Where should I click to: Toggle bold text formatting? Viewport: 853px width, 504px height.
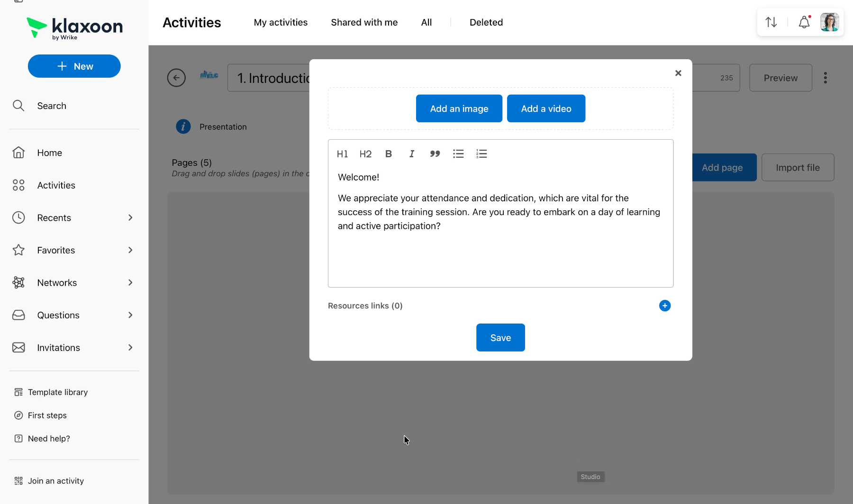389,154
